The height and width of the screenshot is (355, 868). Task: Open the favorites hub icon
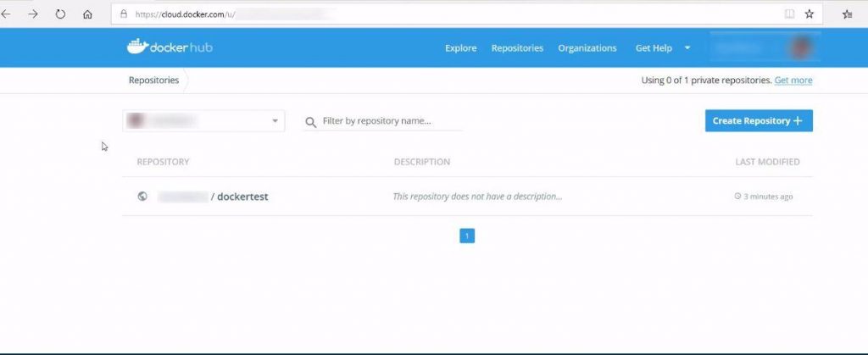[847, 14]
